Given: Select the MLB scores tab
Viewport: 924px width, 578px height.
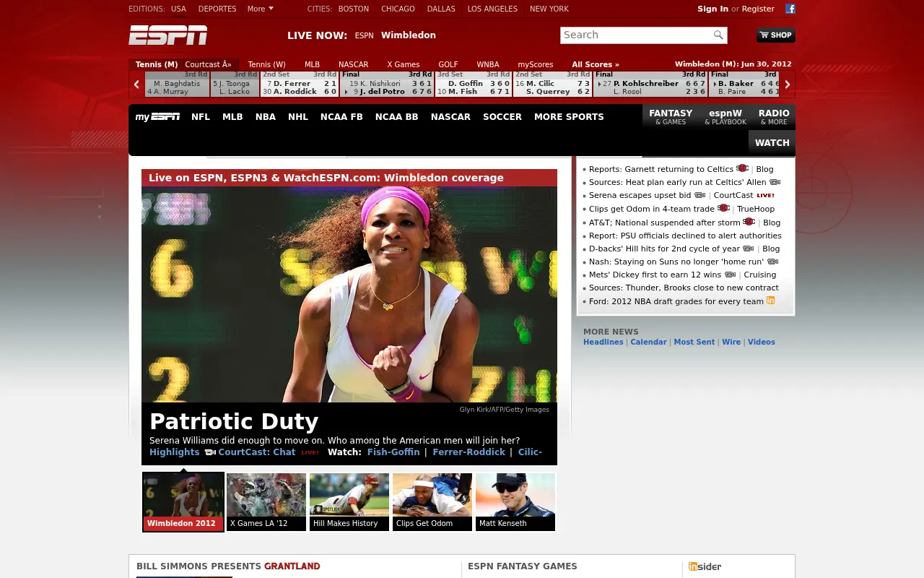Looking at the screenshot, I should pyautogui.click(x=312, y=64).
